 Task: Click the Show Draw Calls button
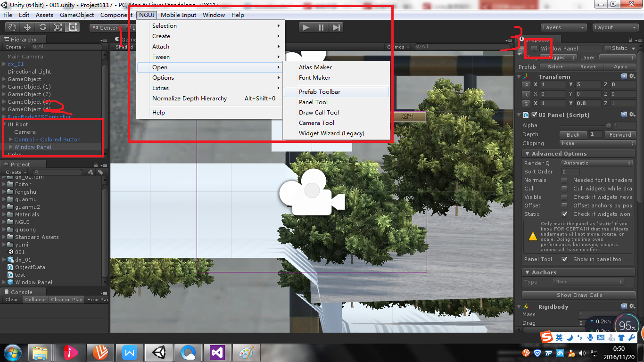[x=579, y=295]
